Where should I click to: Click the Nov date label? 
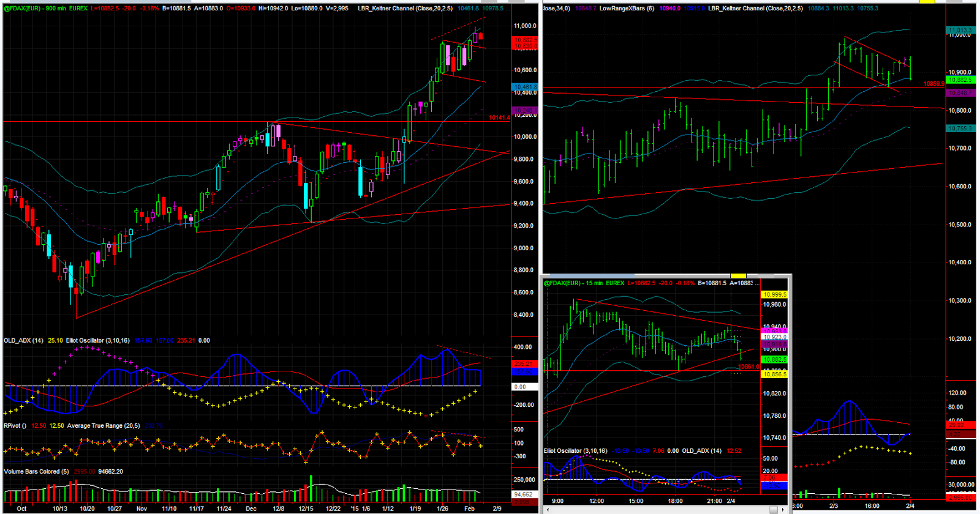coord(141,508)
